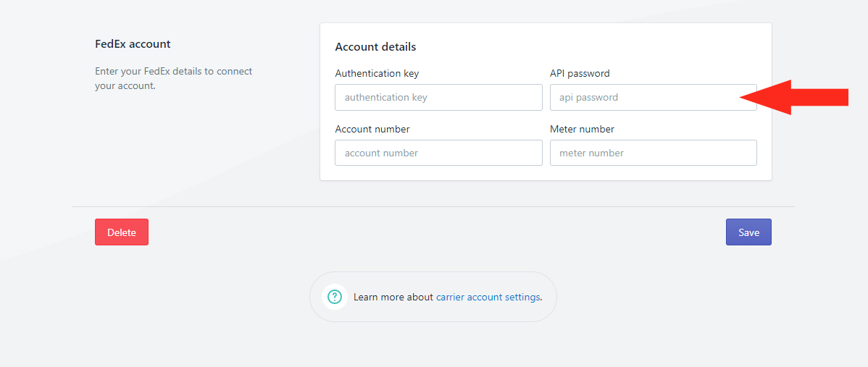Select the Account number label
868x367 pixels.
tap(372, 129)
